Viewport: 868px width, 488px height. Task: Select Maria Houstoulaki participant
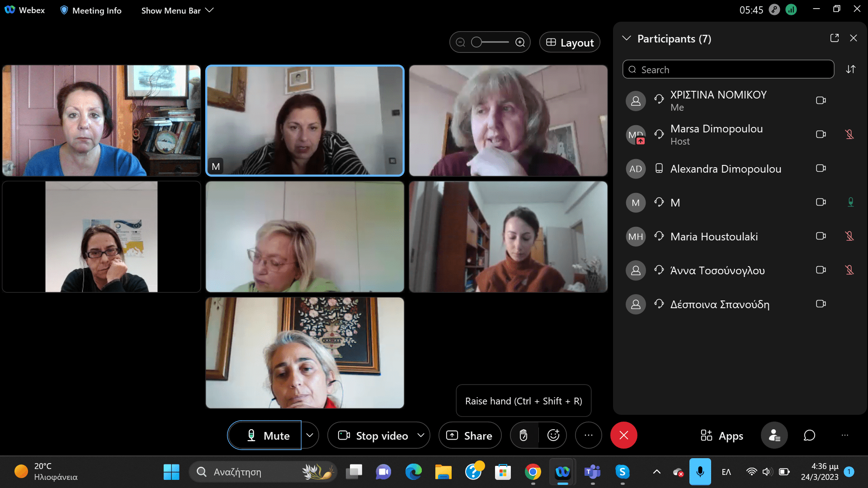coord(740,236)
